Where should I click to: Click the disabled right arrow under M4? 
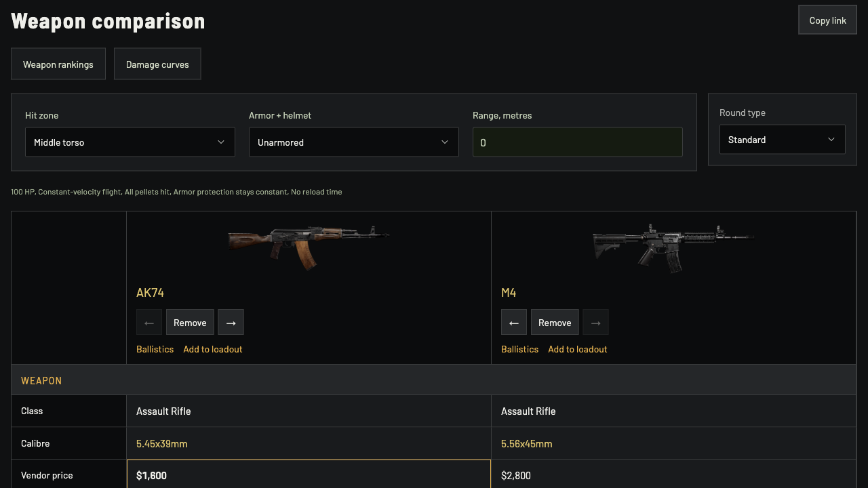[595, 323]
